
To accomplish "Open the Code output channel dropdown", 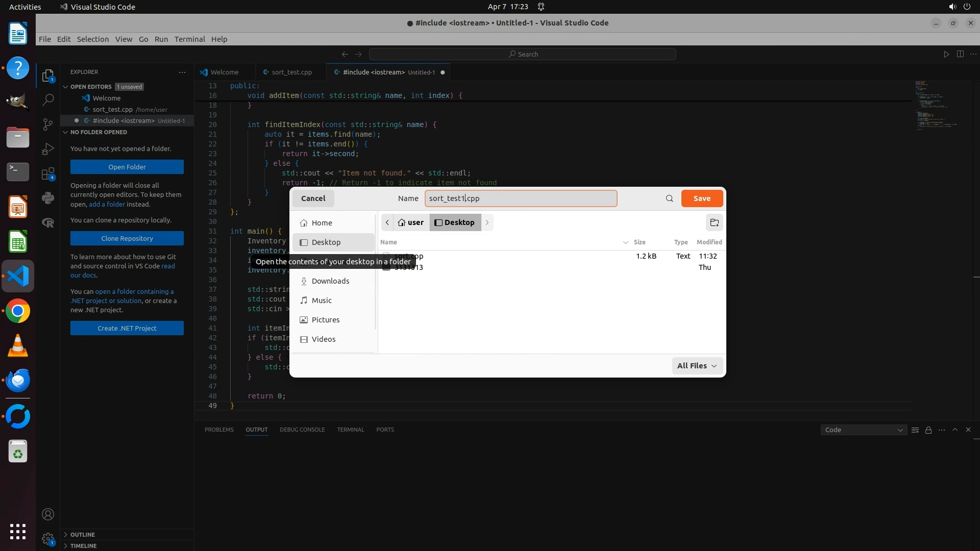I will [863, 430].
